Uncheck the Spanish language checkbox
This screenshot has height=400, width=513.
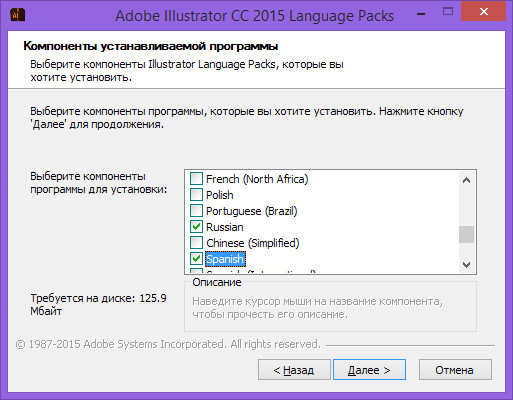click(x=196, y=259)
